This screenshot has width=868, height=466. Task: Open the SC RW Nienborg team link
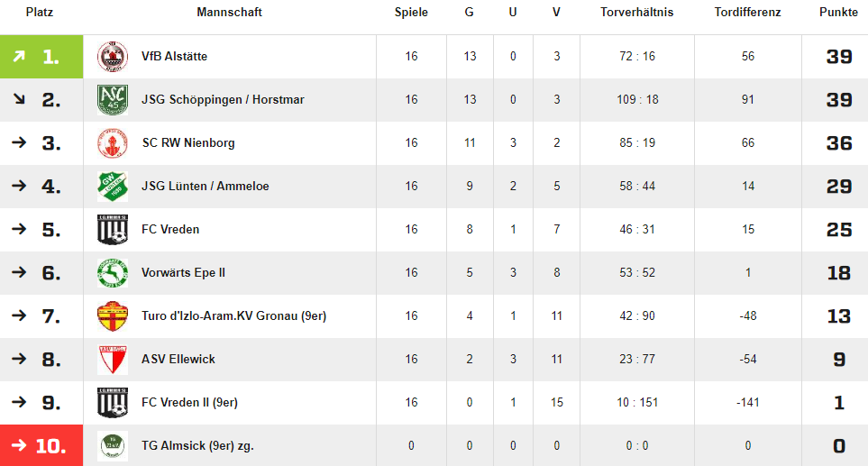click(188, 142)
